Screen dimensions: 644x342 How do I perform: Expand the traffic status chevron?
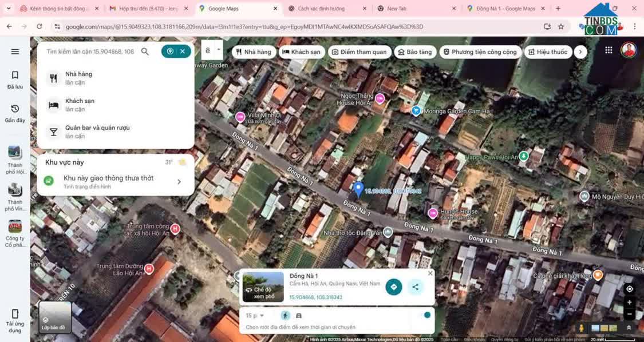click(179, 182)
